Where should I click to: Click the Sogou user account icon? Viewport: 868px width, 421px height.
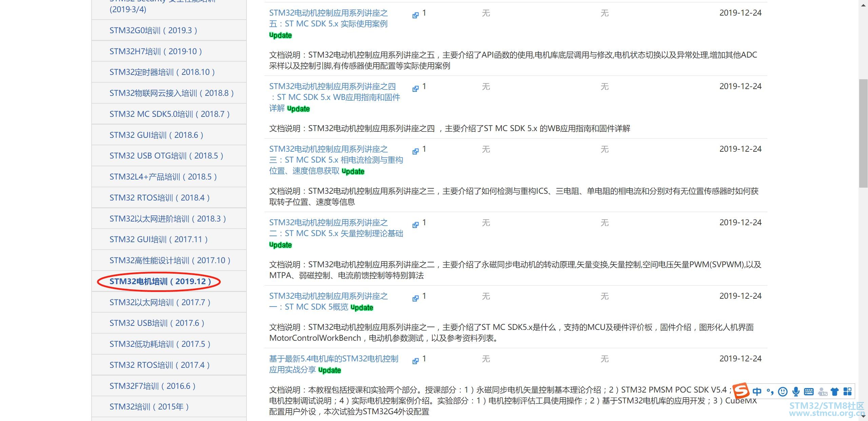823,392
